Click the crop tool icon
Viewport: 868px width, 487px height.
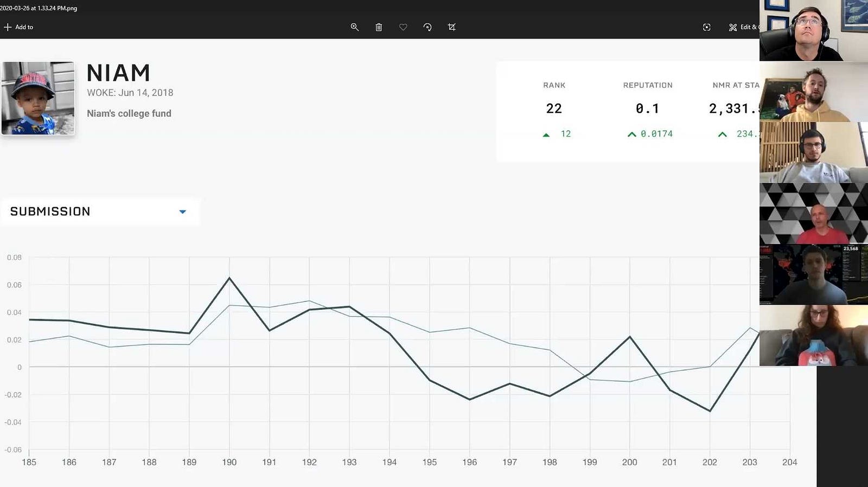pyautogui.click(x=451, y=27)
